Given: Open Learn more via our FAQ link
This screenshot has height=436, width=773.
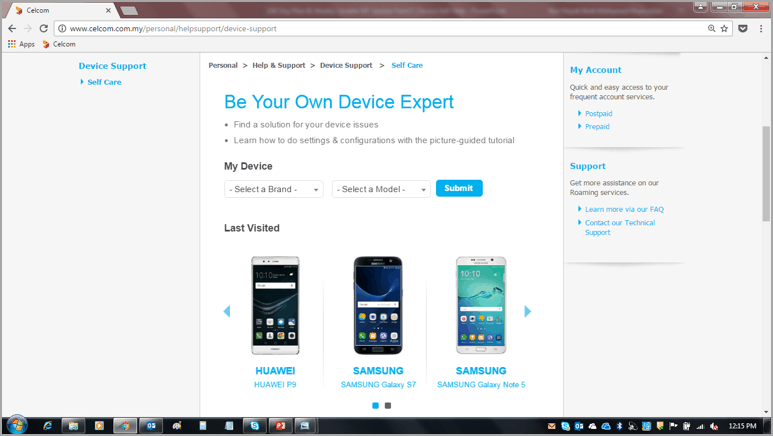Looking at the screenshot, I should [x=624, y=209].
